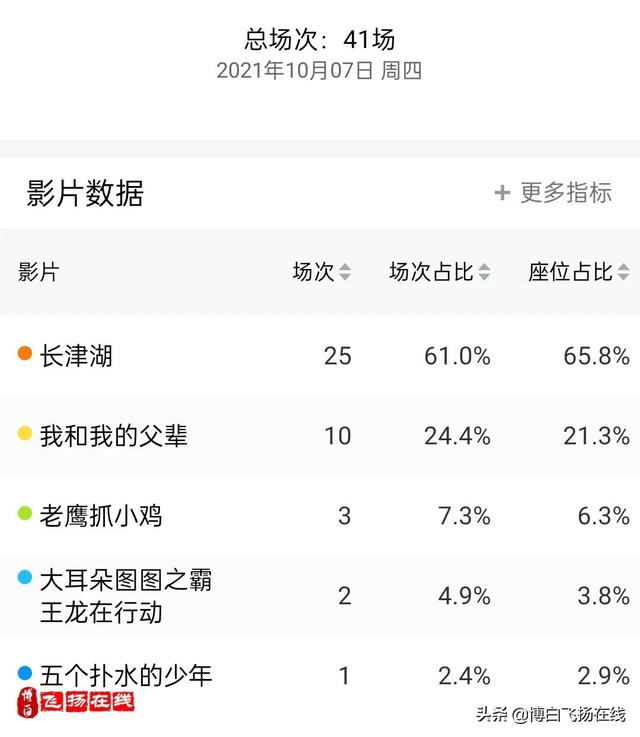This screenshot has width=640, height=737.
Task: Click the plus icon beside 更多指标
Action: (502, 193)
